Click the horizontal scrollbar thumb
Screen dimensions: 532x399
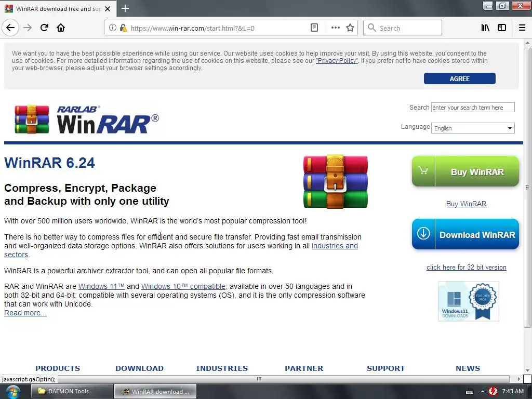pyautogui.click(x=259, y=379)
